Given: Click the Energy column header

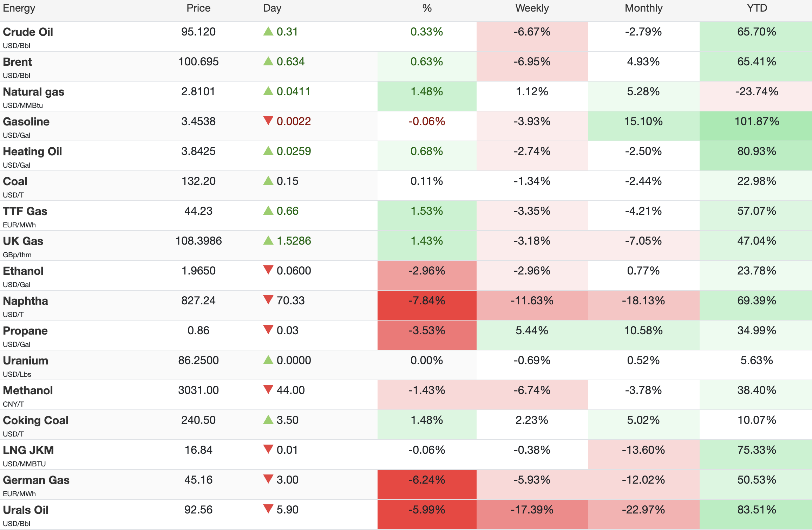Looking at the screenshot, I should [19, 8].
